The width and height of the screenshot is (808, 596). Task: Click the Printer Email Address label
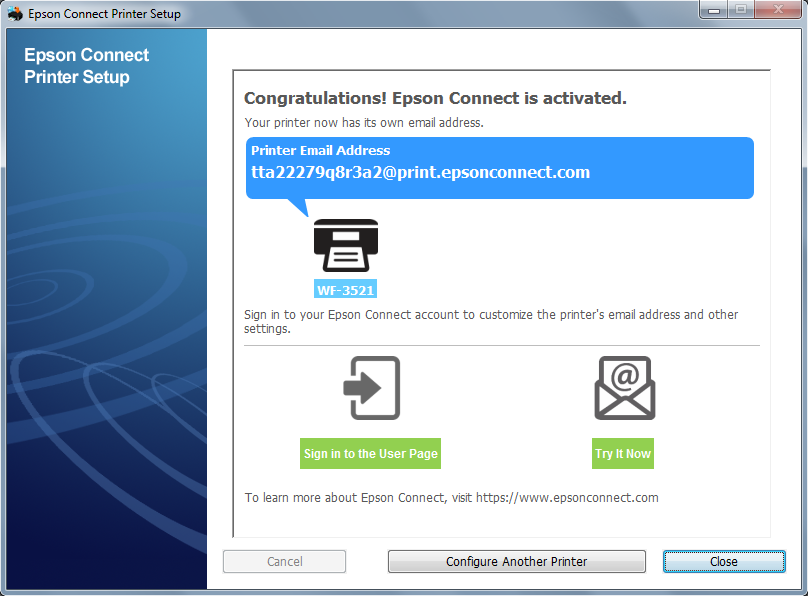pos(320,150)
